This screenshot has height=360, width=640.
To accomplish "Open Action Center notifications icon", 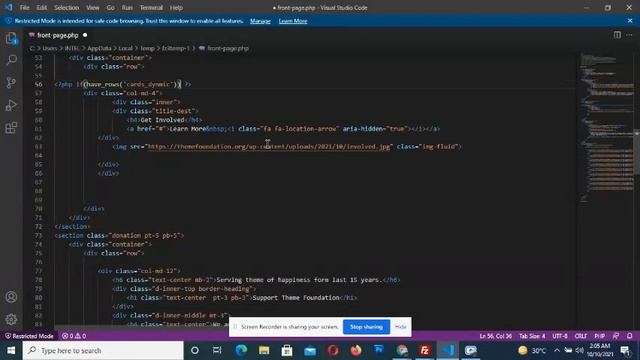I will click(x=625, y=350).
